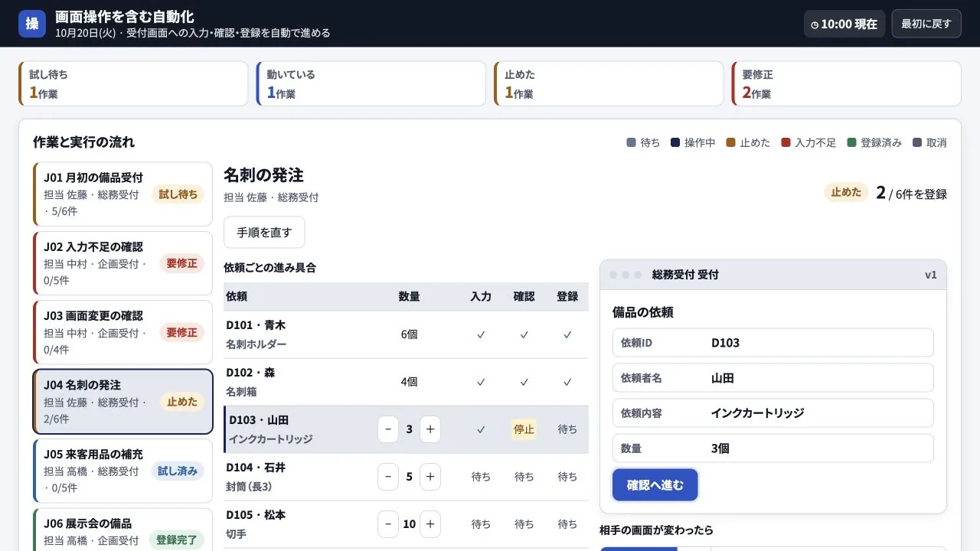
Task: Click the 試し済み badge on J05
Action: tap(178, 471)
